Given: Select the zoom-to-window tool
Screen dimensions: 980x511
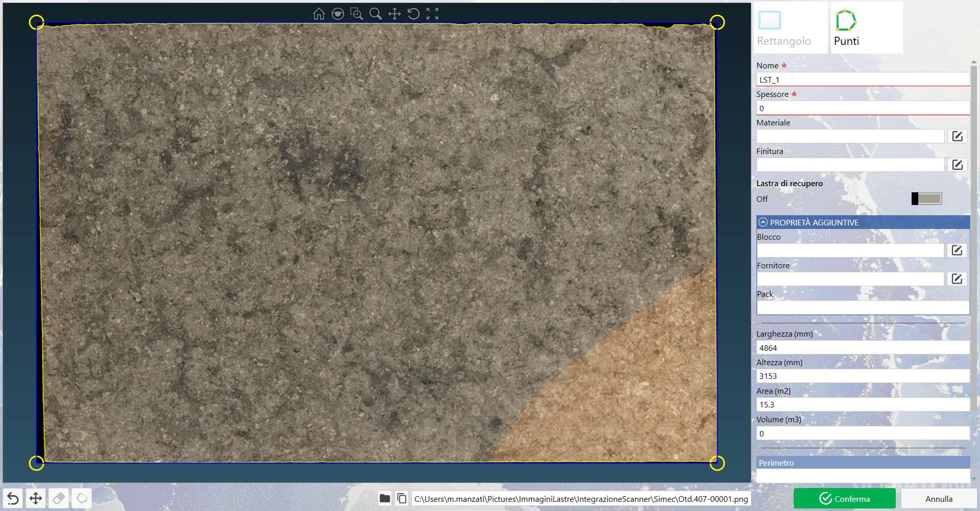Looking at the screenshot, I should (356, 14).
